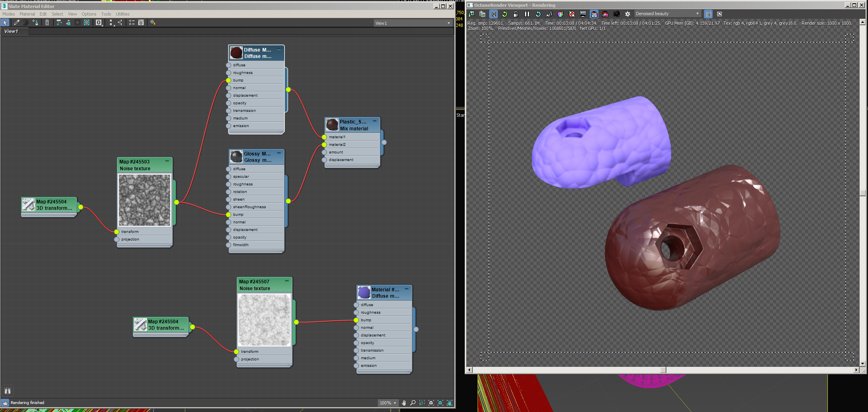Click the Rendering finished status icon
Image resolution: width=868 pixels, height=412 pixels.
point(5,403)
